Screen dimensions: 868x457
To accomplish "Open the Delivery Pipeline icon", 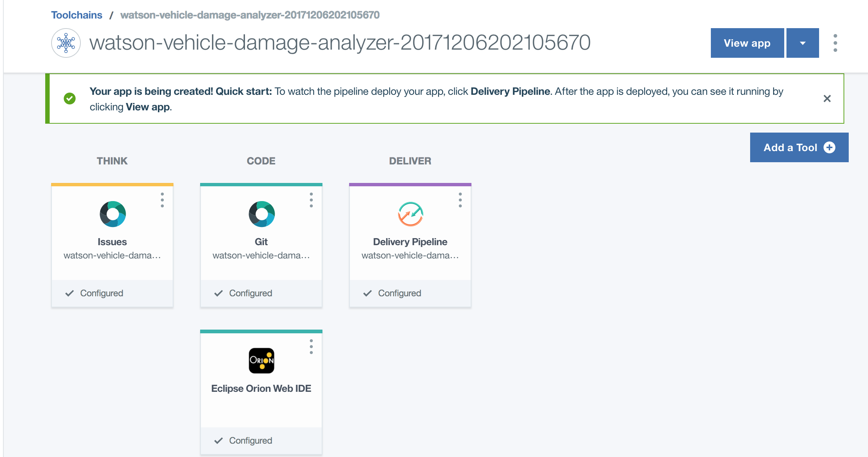I will point(410,214).
